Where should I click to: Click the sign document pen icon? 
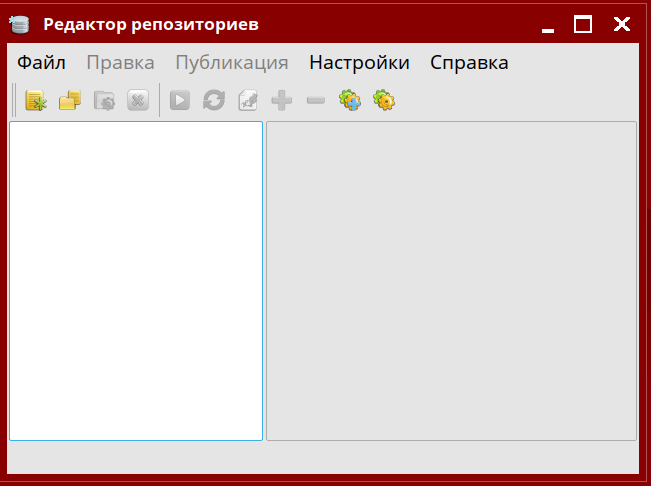coord(248,100)
